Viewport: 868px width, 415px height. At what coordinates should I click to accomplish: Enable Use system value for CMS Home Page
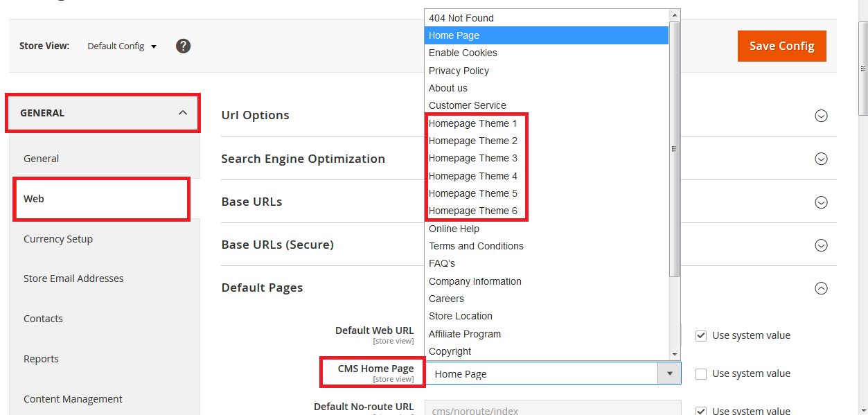click(701, 373)
